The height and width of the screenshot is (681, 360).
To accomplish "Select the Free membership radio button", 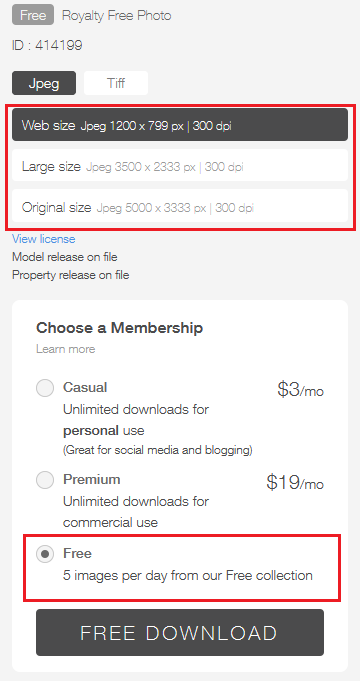I will [45, 554].
